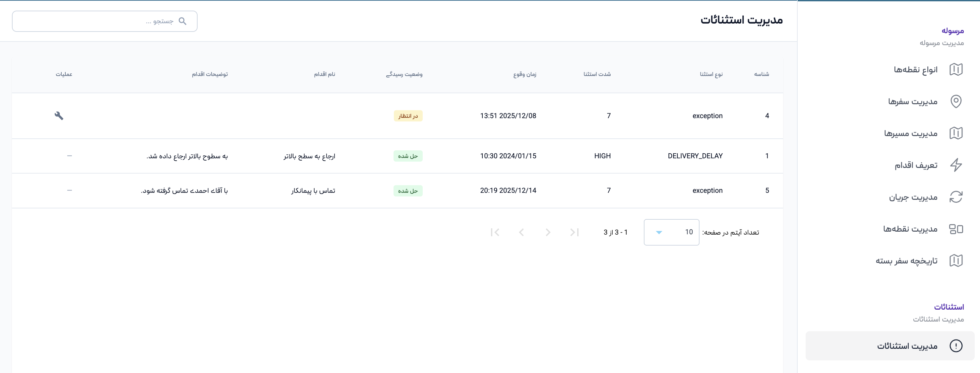Click the شدت استثنا column header

pyautogui.click(x=597, y=74)
